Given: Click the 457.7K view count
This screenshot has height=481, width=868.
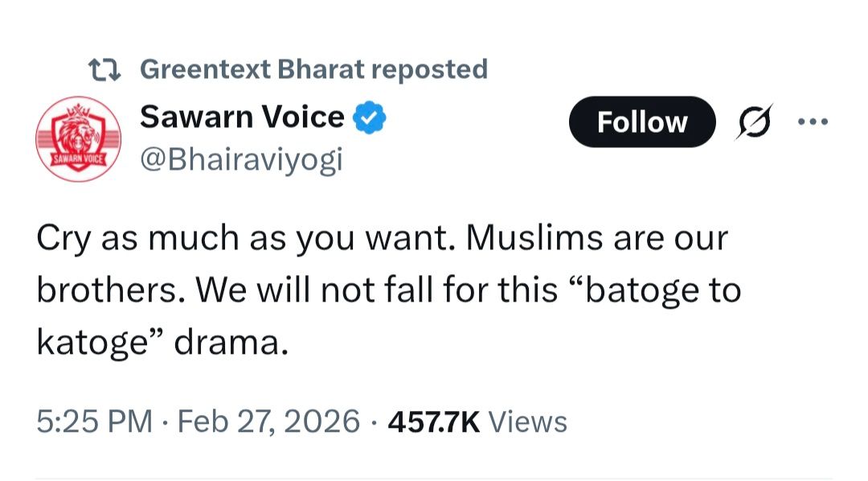Looking at the screenshot, I should 434,421.
